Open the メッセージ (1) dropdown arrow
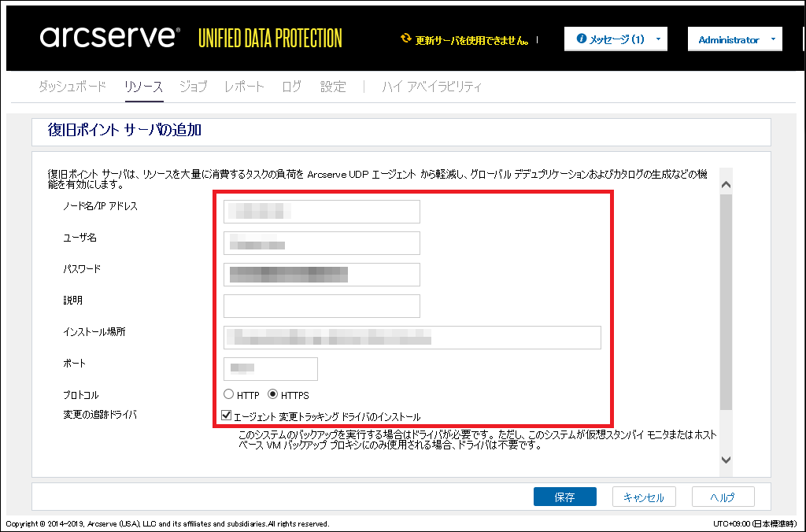This screenshot has height=532, width=806. [658, 39]
